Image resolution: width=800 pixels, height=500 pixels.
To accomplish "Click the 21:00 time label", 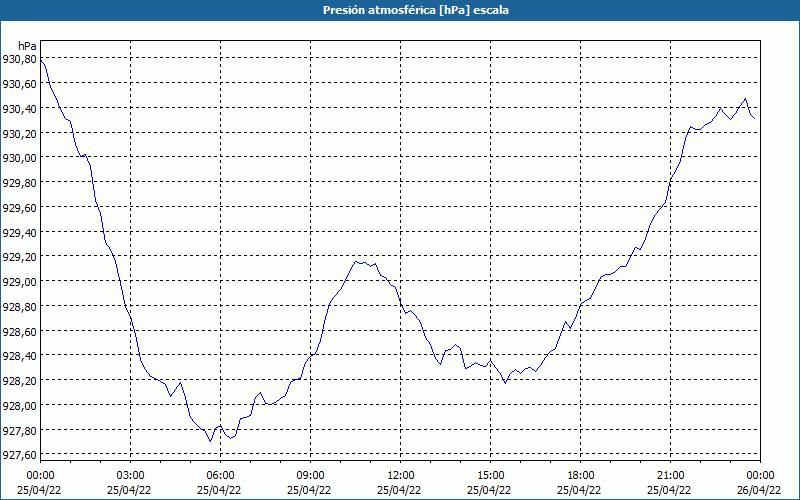I will click(670, 476).
